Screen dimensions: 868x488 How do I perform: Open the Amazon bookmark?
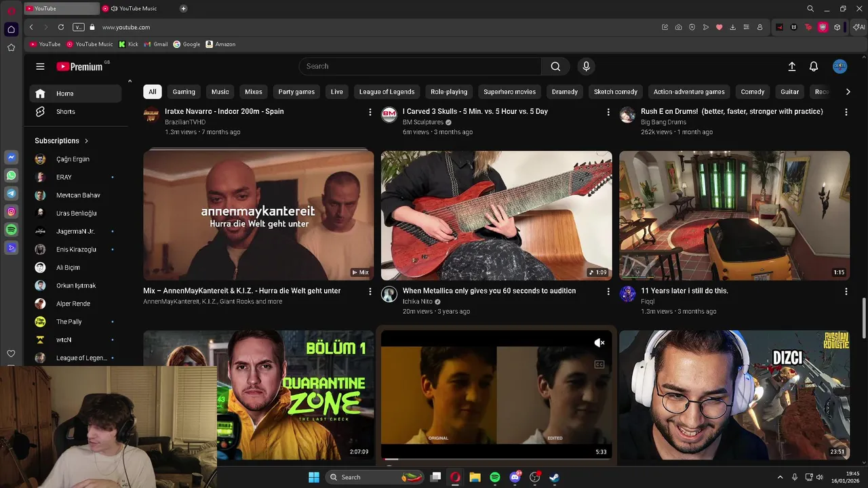[x=220, y=44]
